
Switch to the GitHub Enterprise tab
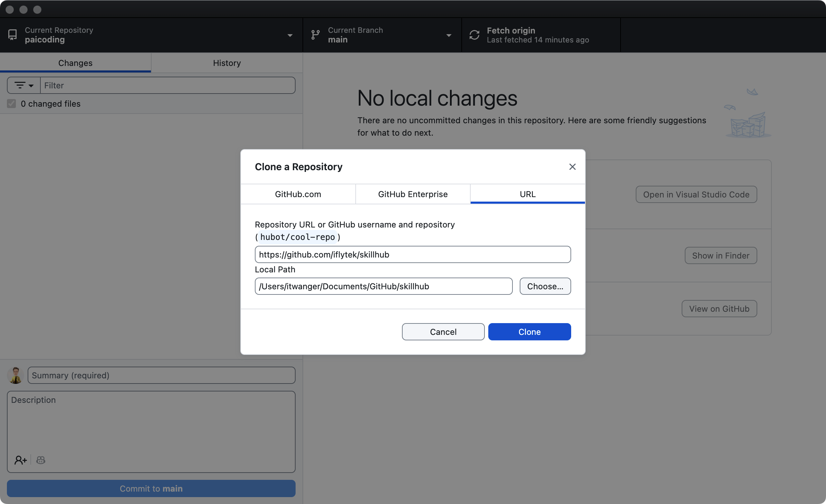pos(413,194)
